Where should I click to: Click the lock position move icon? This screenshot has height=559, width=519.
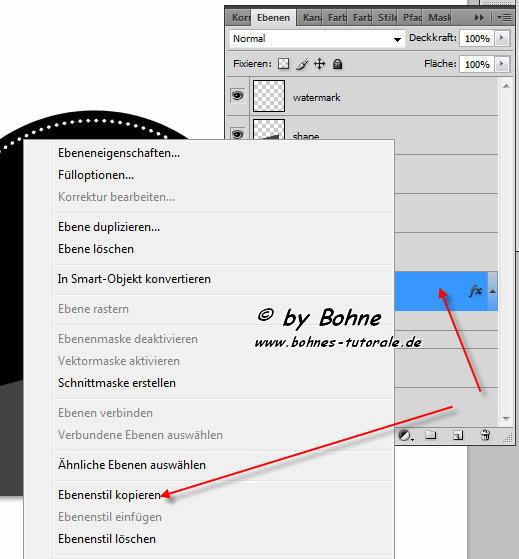click(320, 64)
